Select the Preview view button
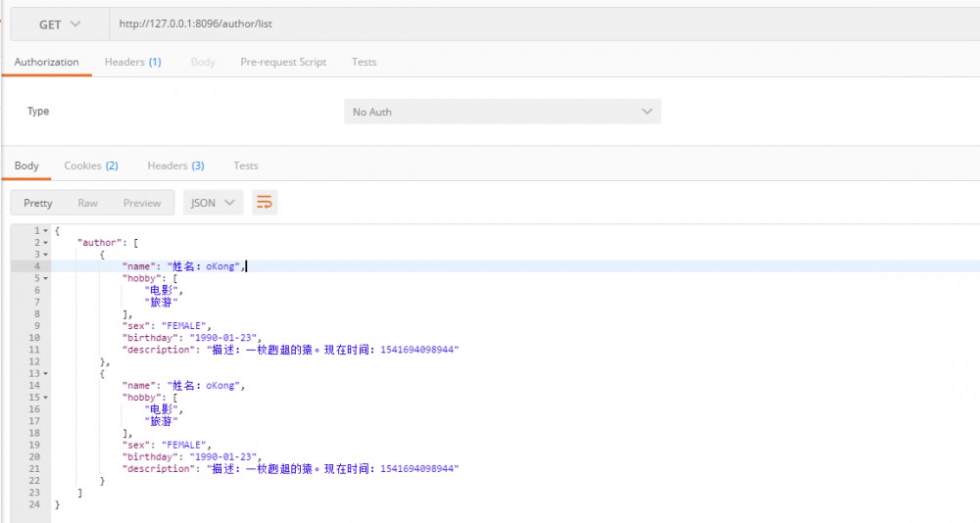The height and width of the screenshot is (523, 980). [x=142, y=203]
